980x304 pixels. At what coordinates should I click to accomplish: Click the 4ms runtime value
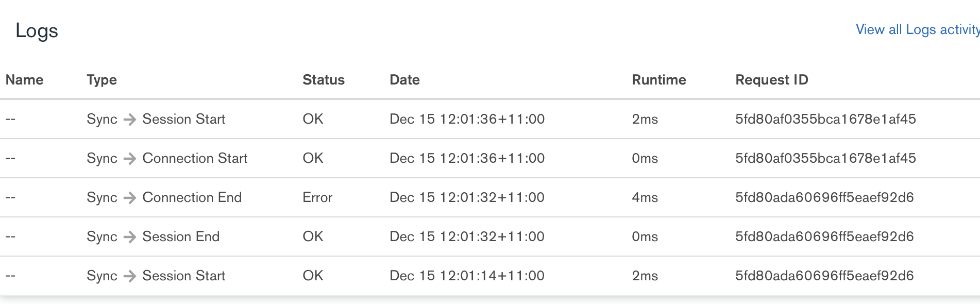click(x=645, y=197)
